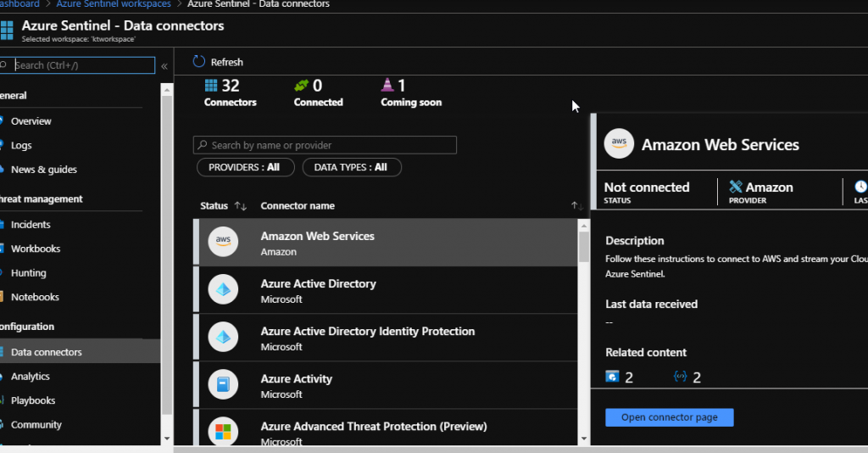868x453 pixels.
Task: Click the Azure Active Directory diamond icon
Action: click(223, 290)
